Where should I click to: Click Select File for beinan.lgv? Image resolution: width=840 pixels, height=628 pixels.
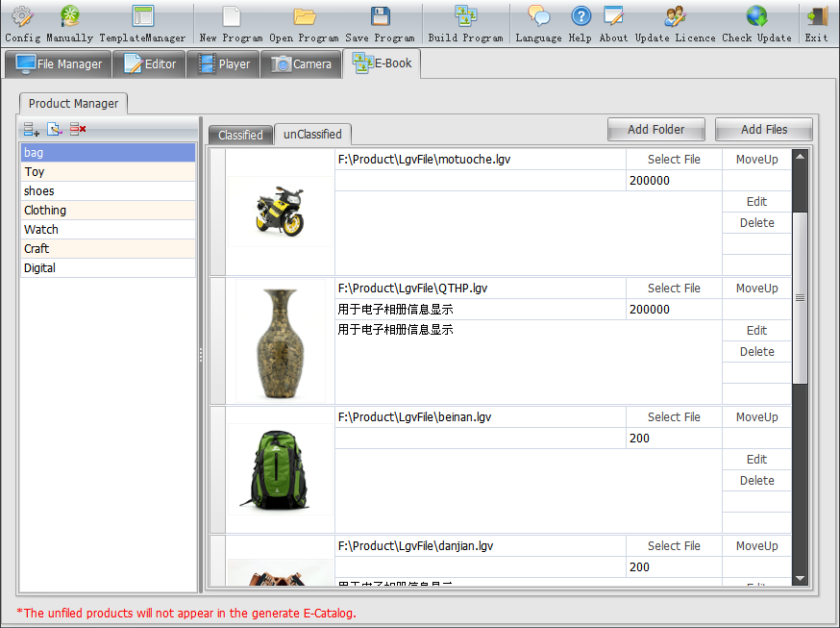674,416
